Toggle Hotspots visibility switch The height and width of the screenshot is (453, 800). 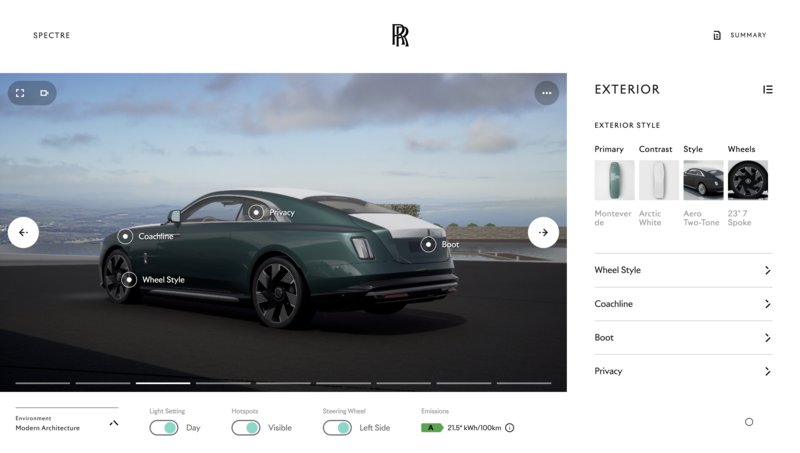(246, 428)
